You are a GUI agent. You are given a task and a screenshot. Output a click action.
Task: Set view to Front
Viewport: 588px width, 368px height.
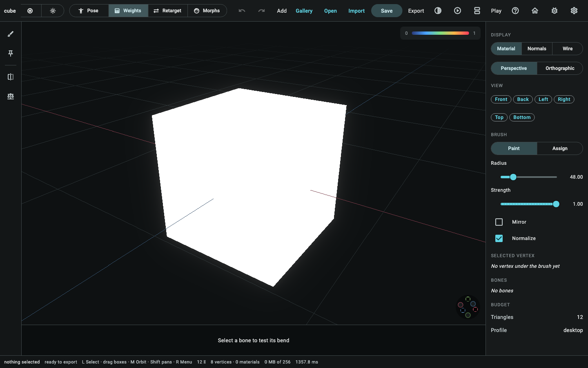tap(501, 99)
